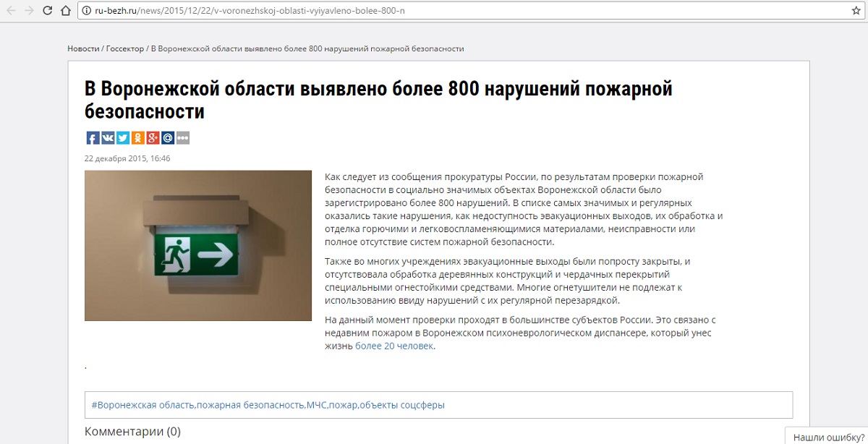The height and width of the screenshot is (444, 868).
Task: Open tag пожарная безопасность
Action: pos(250,405)
